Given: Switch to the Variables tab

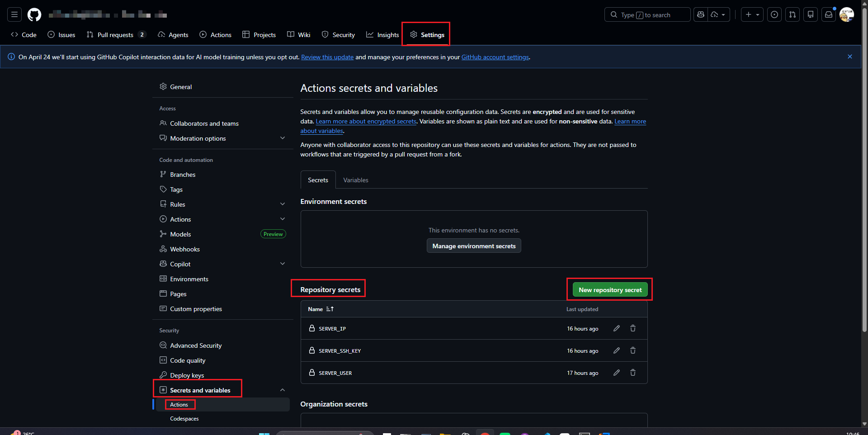Looking at the screenshot, I should tap(355, 180).
